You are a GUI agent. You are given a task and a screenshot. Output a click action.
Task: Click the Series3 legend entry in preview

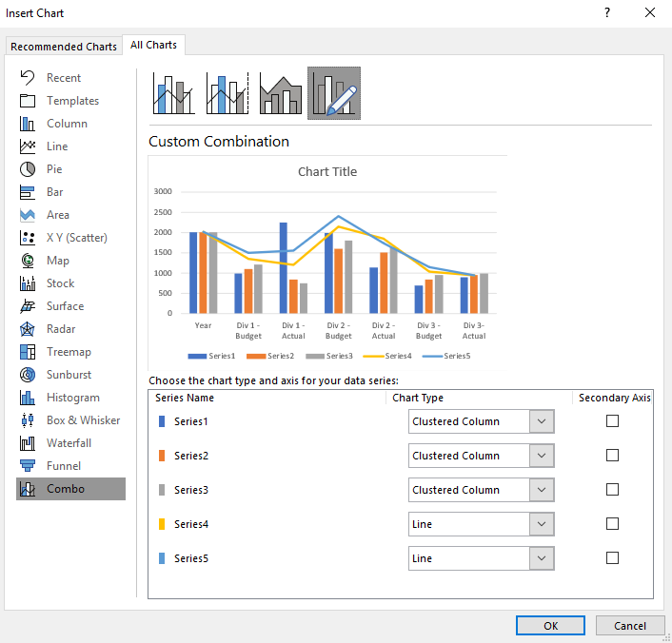tap(329, 356)
